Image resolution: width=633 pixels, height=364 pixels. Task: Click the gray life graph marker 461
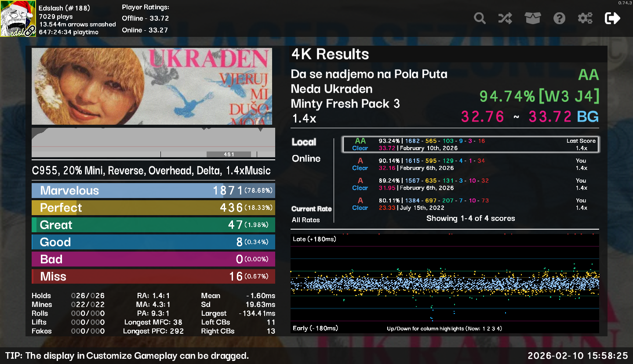[x=229, y=154]
